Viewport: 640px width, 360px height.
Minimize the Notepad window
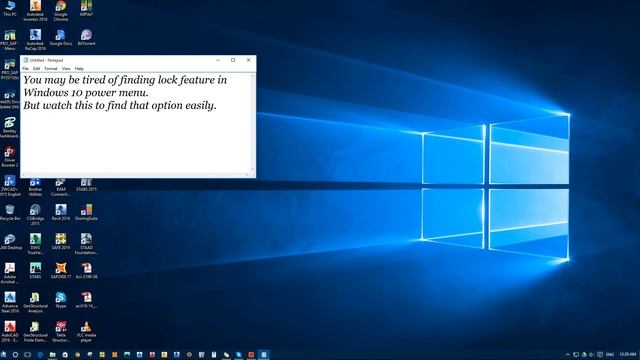tap(218, 60)
